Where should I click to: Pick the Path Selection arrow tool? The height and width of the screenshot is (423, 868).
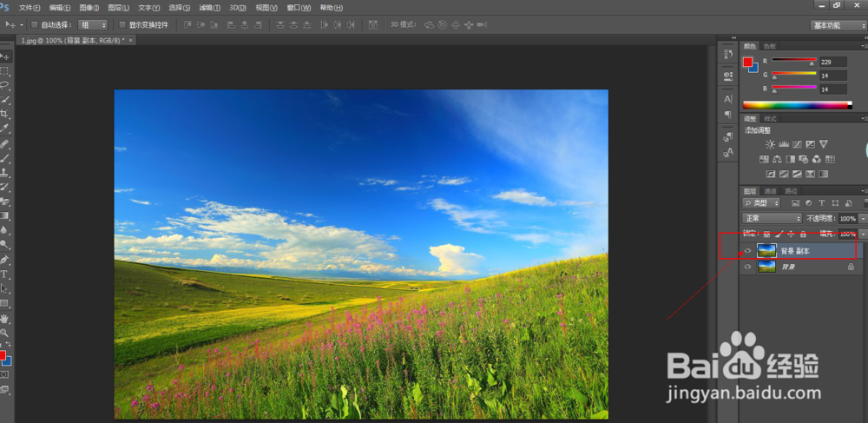(4, 288)
